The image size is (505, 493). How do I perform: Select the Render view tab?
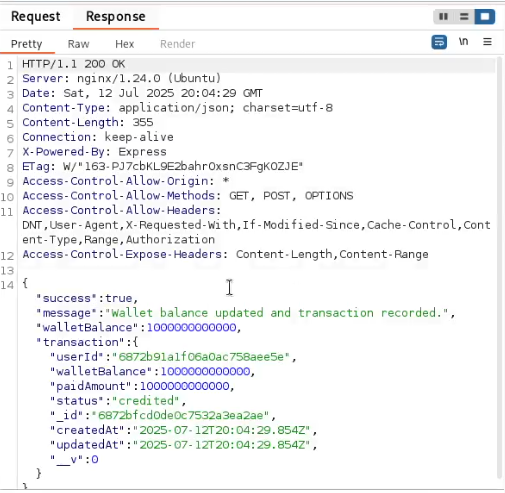pos(178,44)
